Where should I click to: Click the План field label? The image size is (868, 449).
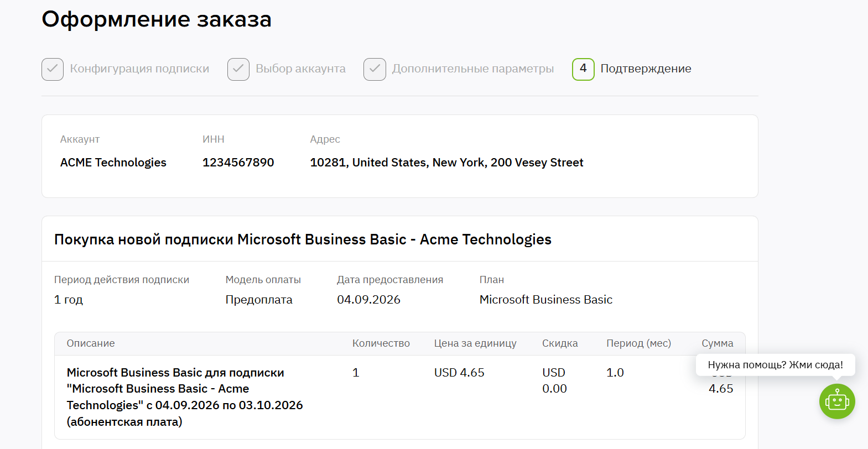(492, 280)
